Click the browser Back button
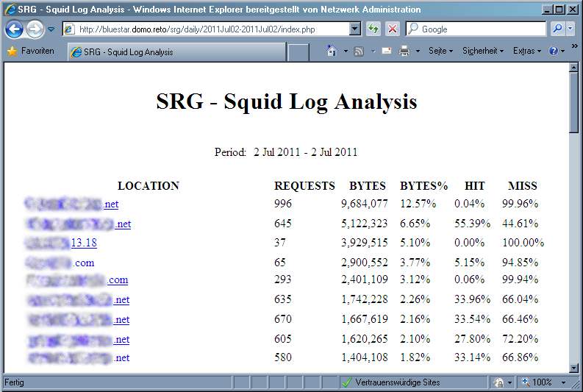The width and height of the screenshot is (583, 392). point(14,29)
